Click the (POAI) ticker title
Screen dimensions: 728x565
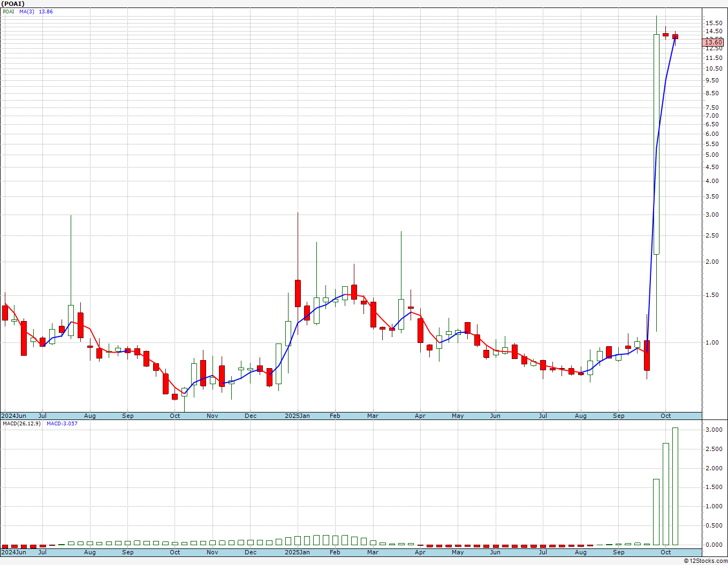coord(13,4)
